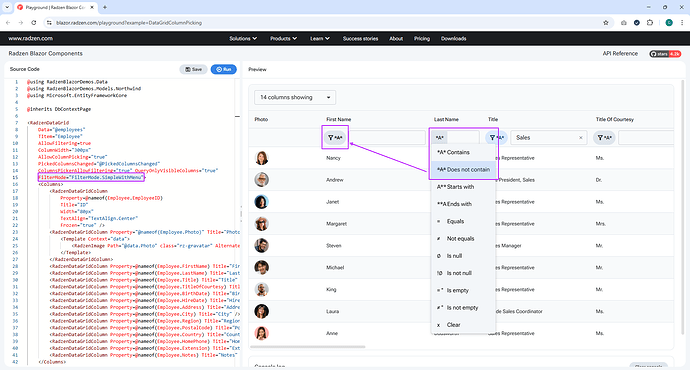Click the extension icon beside the star

[x=624, y=22]
